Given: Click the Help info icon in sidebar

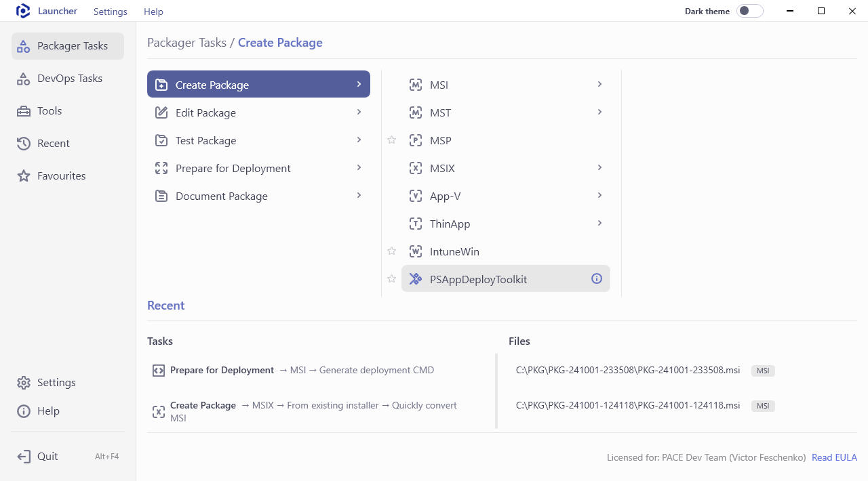Looking at the screenshot, I should pos(24,411).
